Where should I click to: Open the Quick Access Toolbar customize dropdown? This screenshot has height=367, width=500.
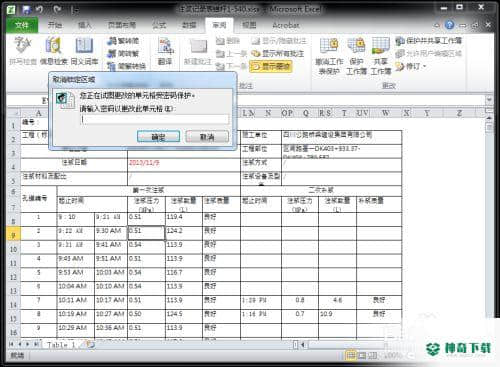(x=76, y=10)
